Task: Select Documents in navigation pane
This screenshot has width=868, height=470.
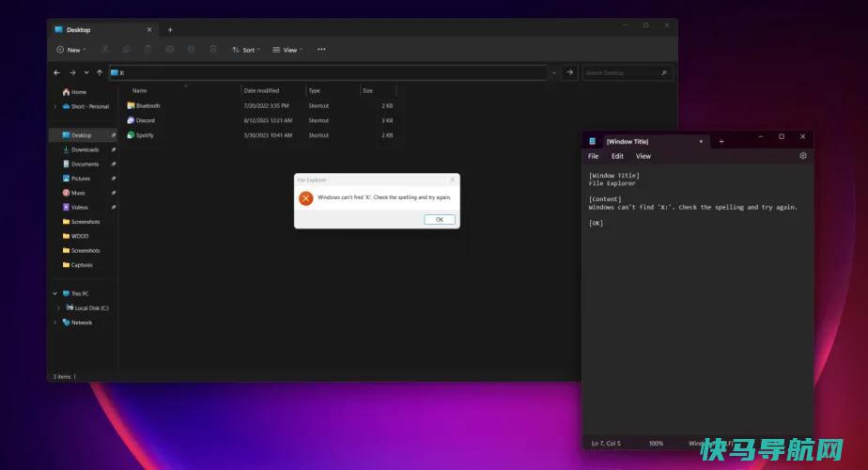Action: [x=82, y=164]
